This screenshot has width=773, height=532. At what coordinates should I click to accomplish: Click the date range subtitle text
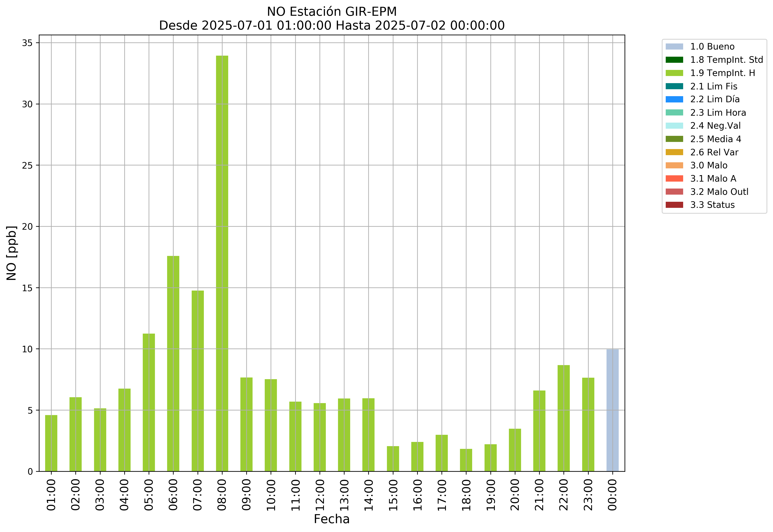tap(332, 26)
